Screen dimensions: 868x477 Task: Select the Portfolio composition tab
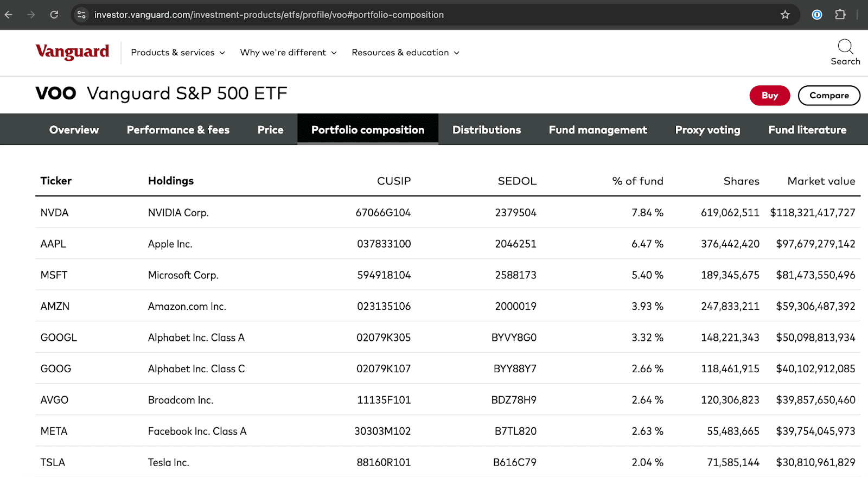tap(368, 129)
